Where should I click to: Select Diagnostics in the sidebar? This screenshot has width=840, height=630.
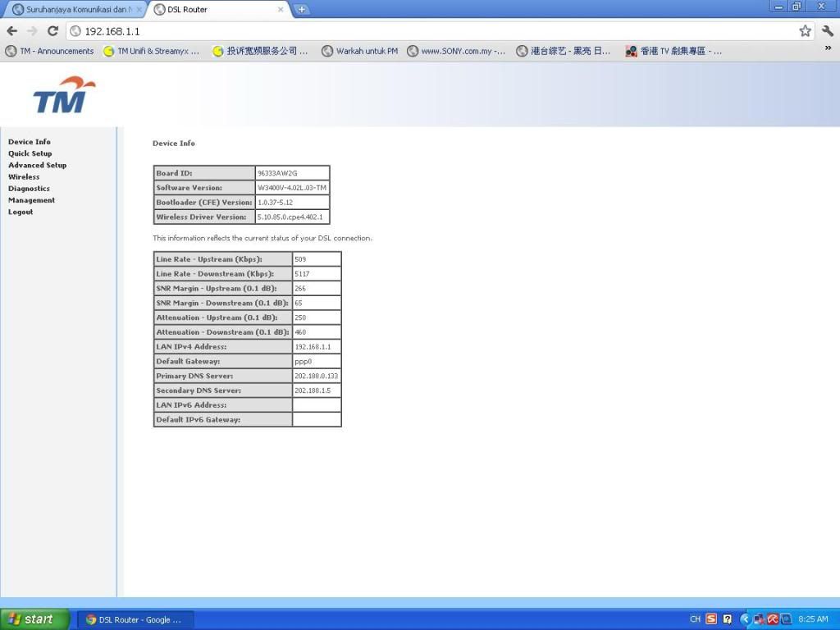[x=30, y=189]
